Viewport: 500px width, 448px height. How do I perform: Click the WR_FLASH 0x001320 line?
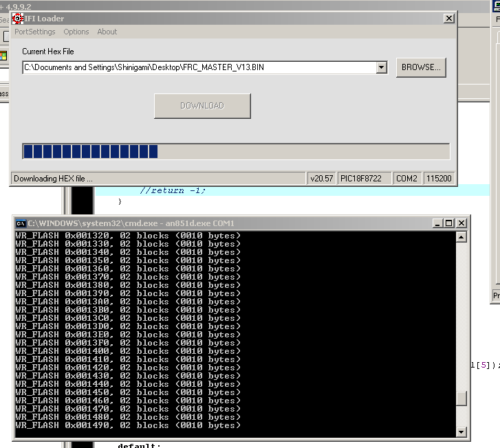[128, 236]
